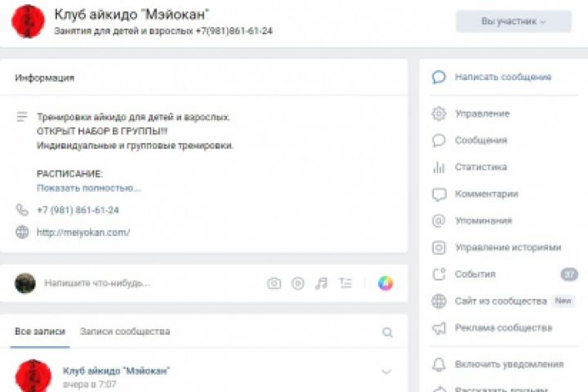Image resolution: width=588 pixels, height=392 pixels.
Task: Click the 'ОТКРЫТ НАБОР В ГРУППЫ!!!' text line
Action: 102,131
